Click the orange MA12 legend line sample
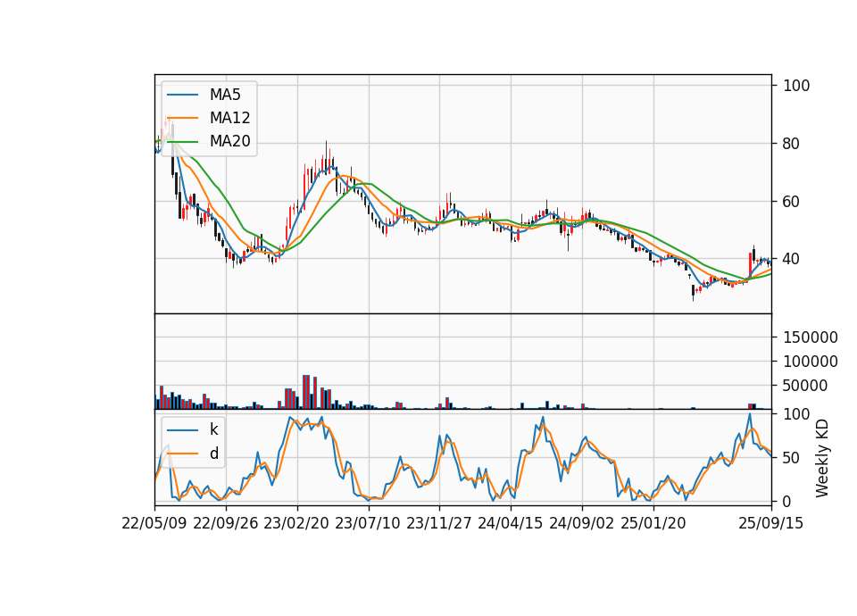 [x=182, y=118]
